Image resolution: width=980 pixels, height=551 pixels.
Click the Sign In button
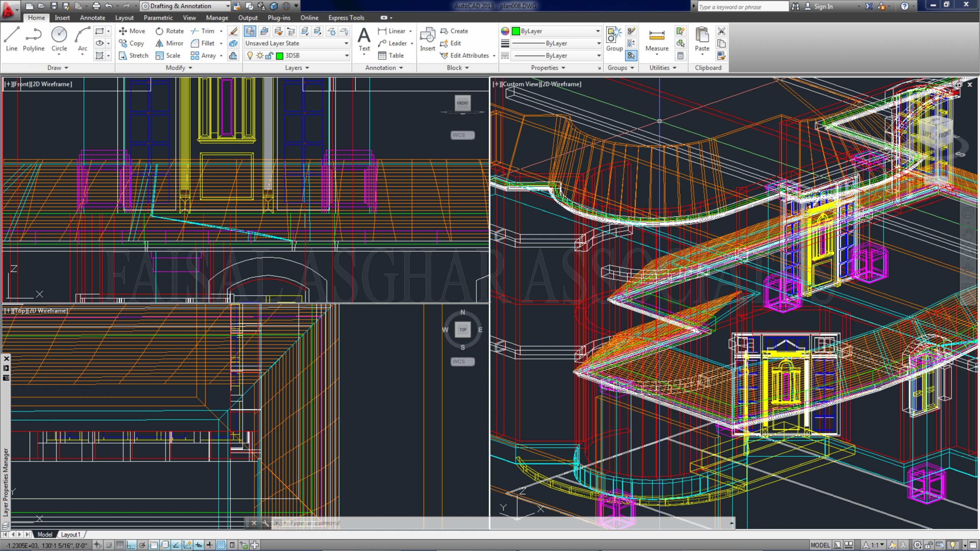[823, 7]
